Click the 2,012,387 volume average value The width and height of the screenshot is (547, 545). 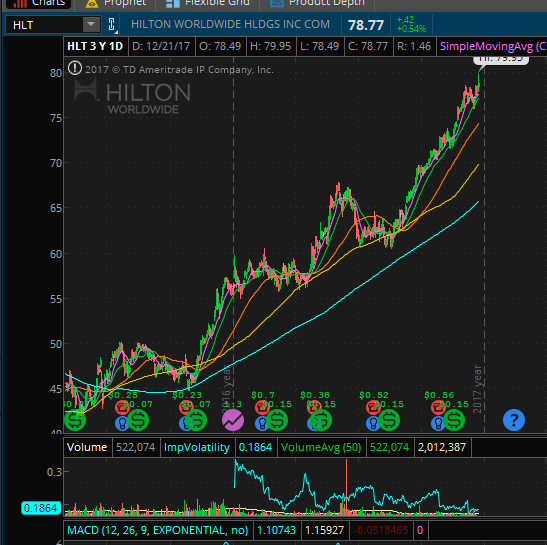click(x=442, y=447)
